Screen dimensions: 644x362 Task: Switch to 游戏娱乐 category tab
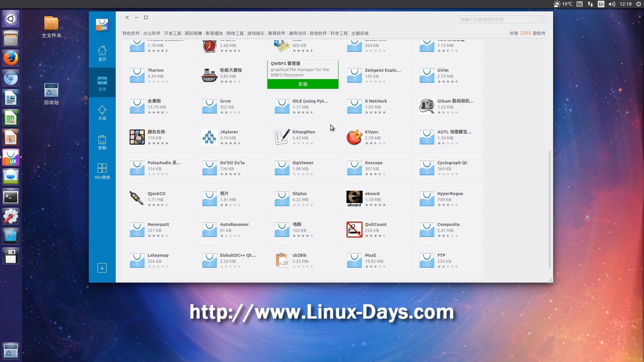coord(256,33)
